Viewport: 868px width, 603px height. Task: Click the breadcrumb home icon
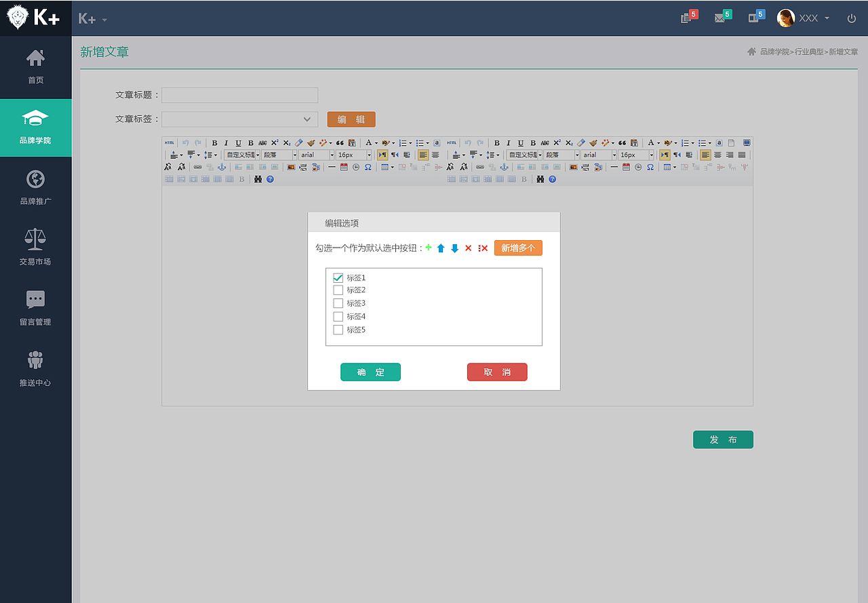(x=751, y=52)
